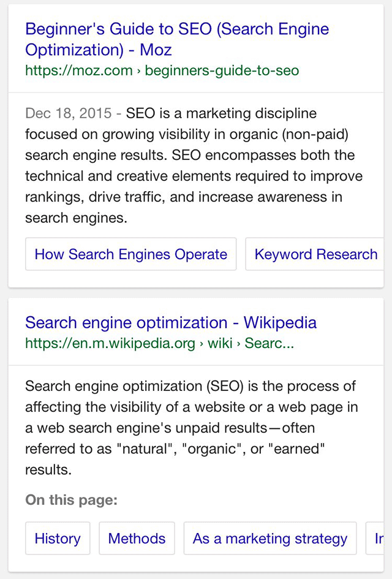Screen dimensions: 392x579
Task: Click the Moz snippet about SEO marketing discipline
Action: tap(194, 165)
